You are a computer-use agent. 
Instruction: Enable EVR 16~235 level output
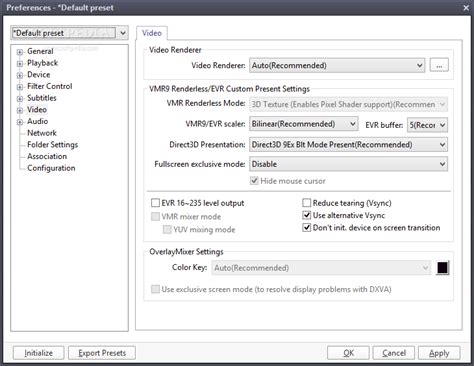tap(155, 203)
